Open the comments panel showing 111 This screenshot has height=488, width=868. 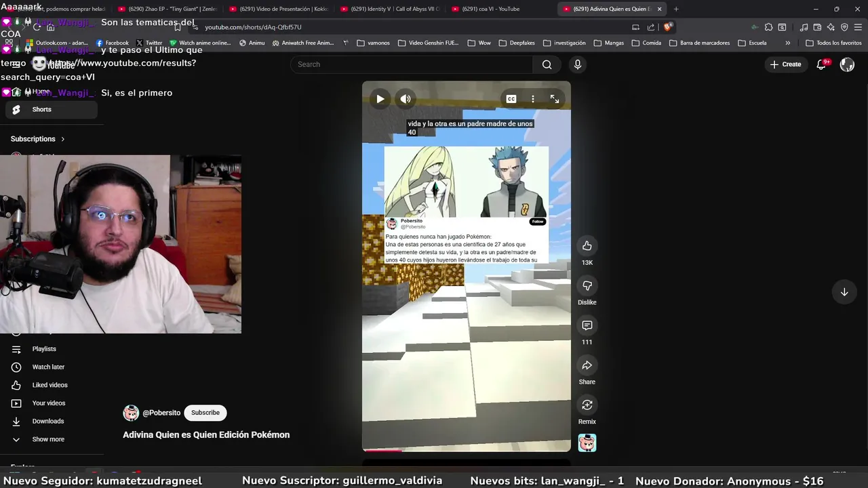click(587, 325)
